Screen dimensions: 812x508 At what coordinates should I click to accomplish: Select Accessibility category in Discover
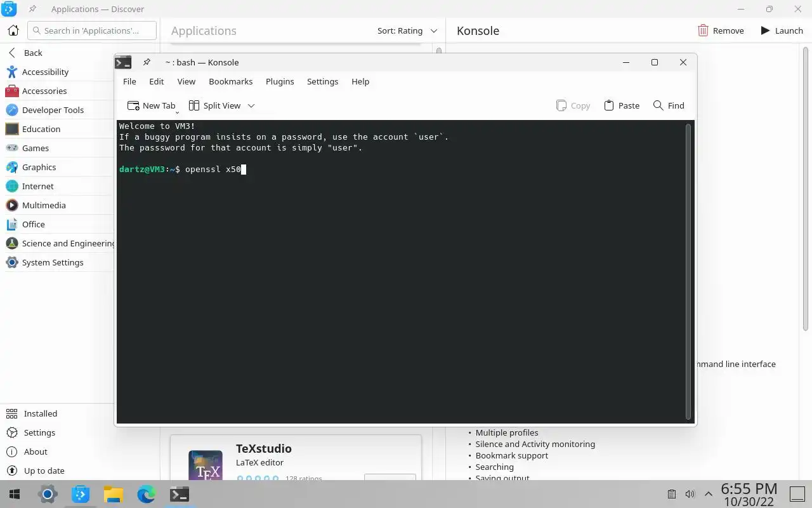click(x=57, y=72)
